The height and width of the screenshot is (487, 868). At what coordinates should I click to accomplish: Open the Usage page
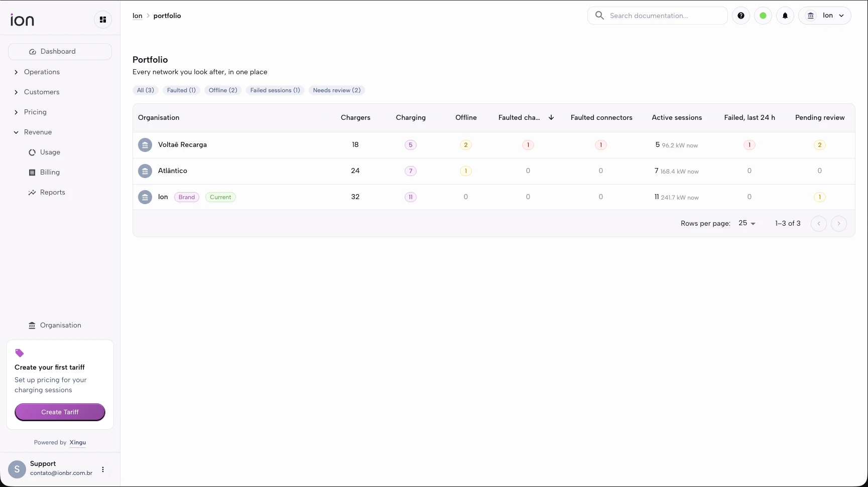click(50, 152)
